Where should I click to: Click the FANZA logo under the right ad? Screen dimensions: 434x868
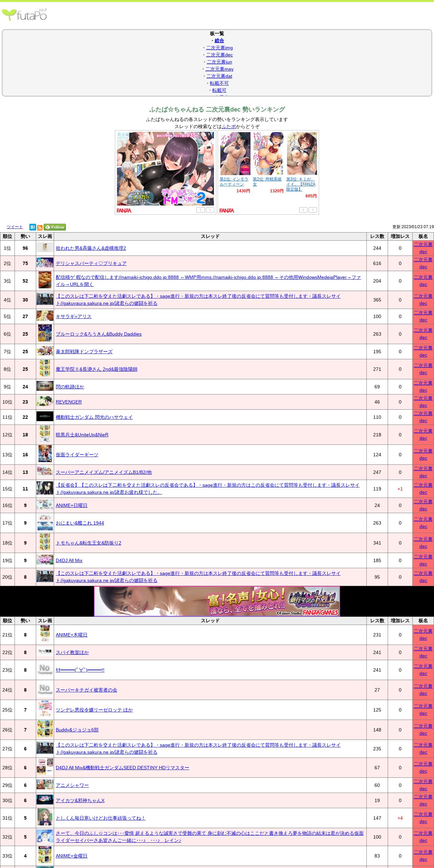[227, 210]
